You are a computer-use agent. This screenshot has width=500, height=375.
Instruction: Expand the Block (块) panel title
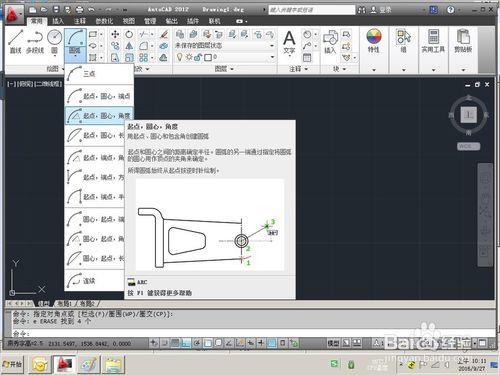click(339, 69)
